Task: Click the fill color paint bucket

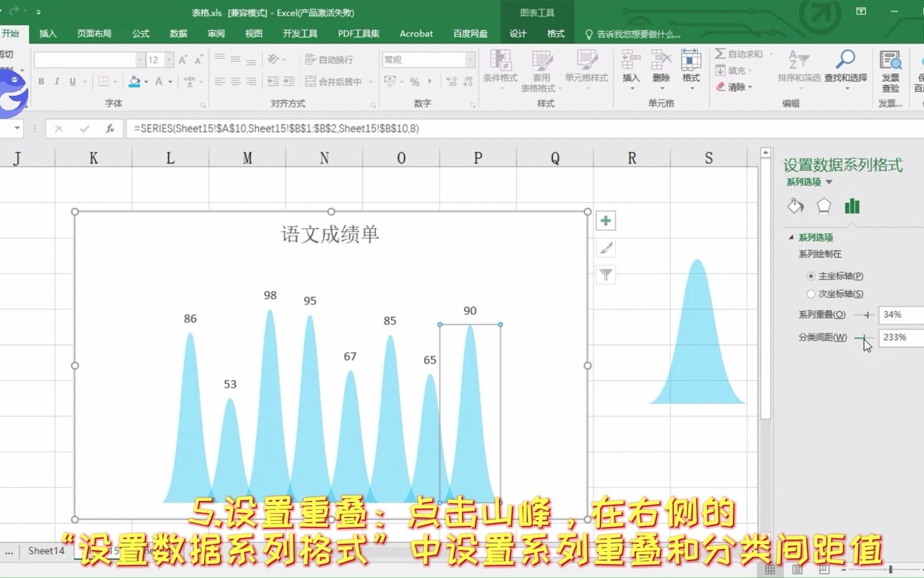Action: pyautogui.click(x=135, y=81)
